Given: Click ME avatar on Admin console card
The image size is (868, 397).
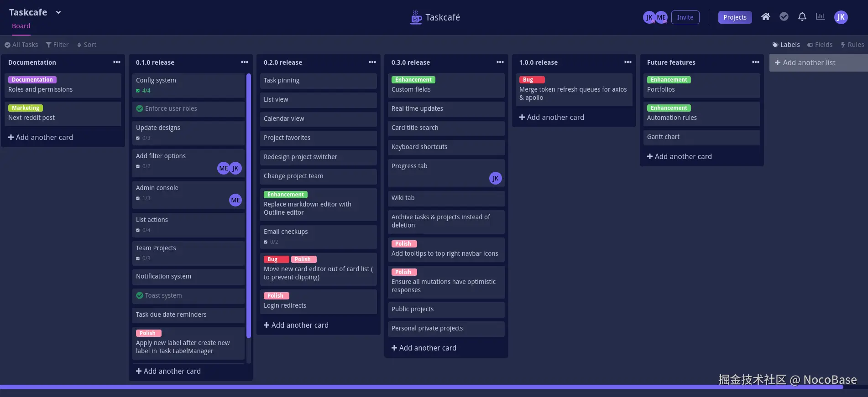Looking at the screenshot, I should (x=235, y=200).
